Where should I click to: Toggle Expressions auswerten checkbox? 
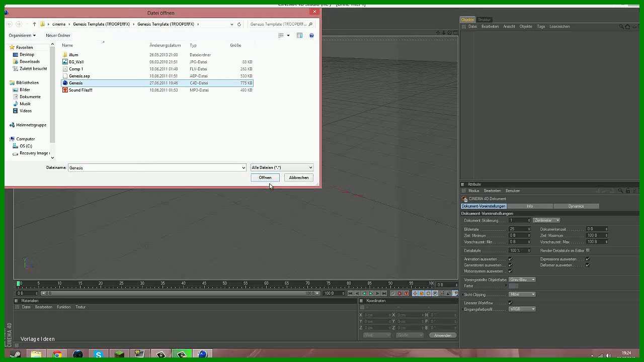[588, 259]
